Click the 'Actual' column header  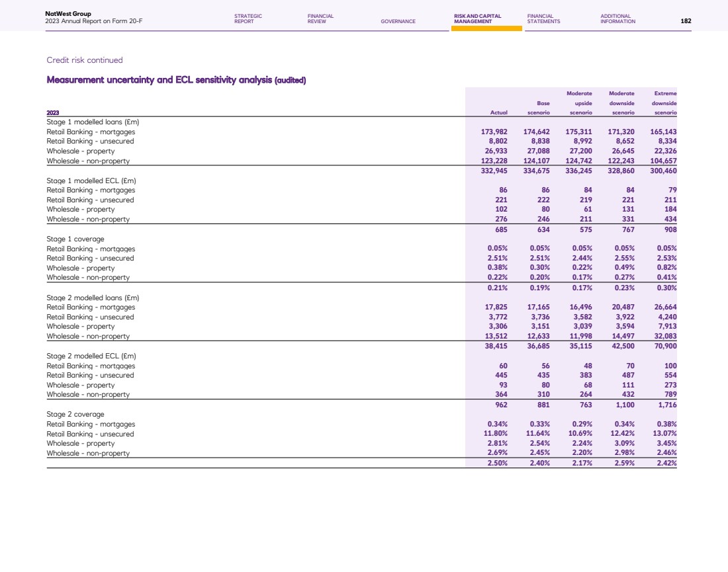click(x=498, y=112)
